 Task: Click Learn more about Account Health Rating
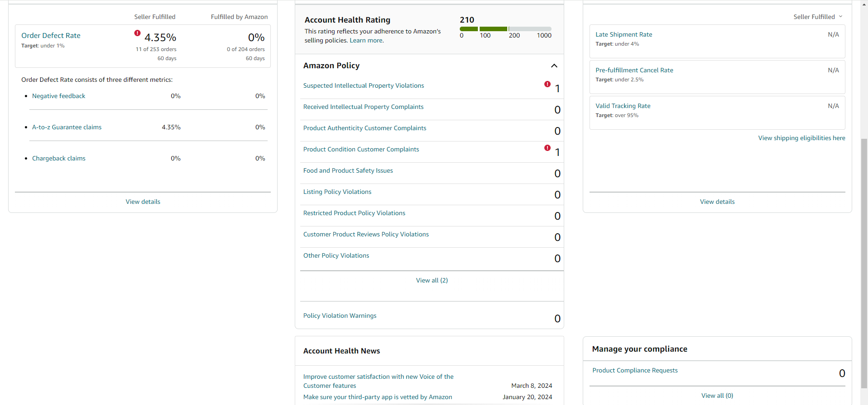point(367,40)
